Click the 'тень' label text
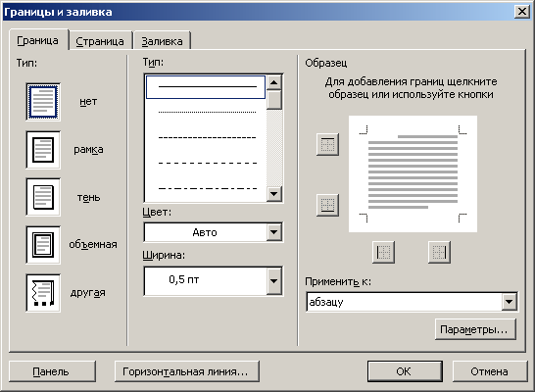This screenshot has width=535, height=392. [88, 197]
